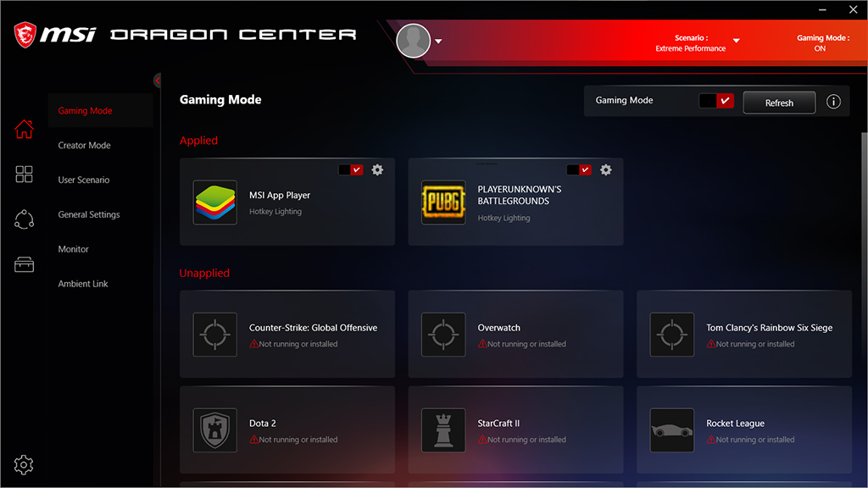Click warning icon under Rainbow Six Siege
The image size is (868, 488).
click(x=711, y=344)
